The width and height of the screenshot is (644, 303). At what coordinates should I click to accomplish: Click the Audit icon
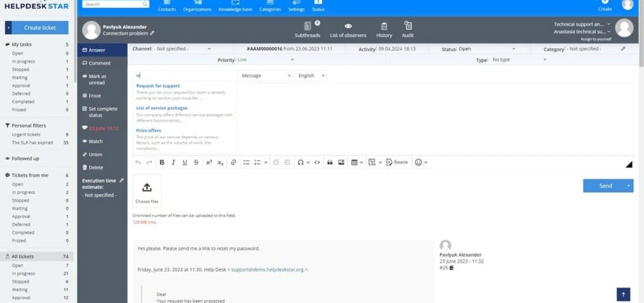click(x=408, y=25)
